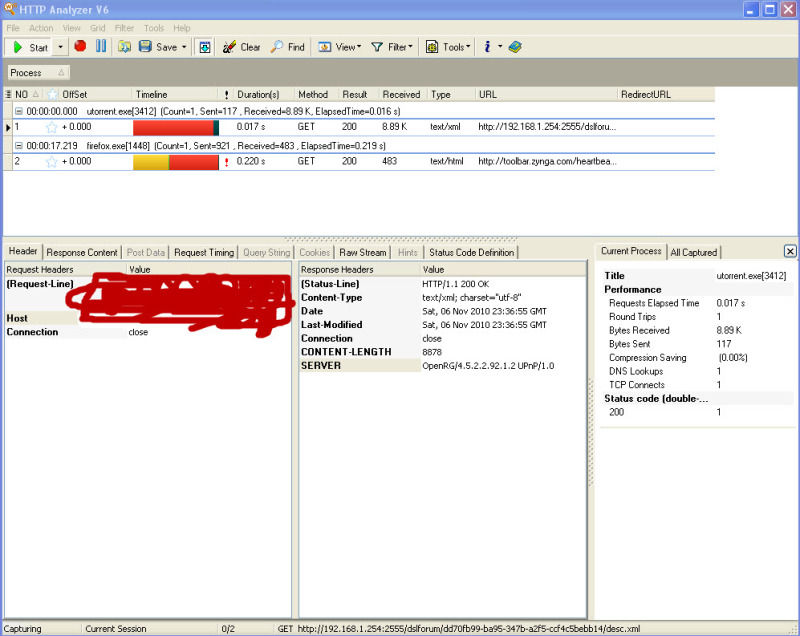
Task: Close the Current Process side panel
Action: point(790,252)
